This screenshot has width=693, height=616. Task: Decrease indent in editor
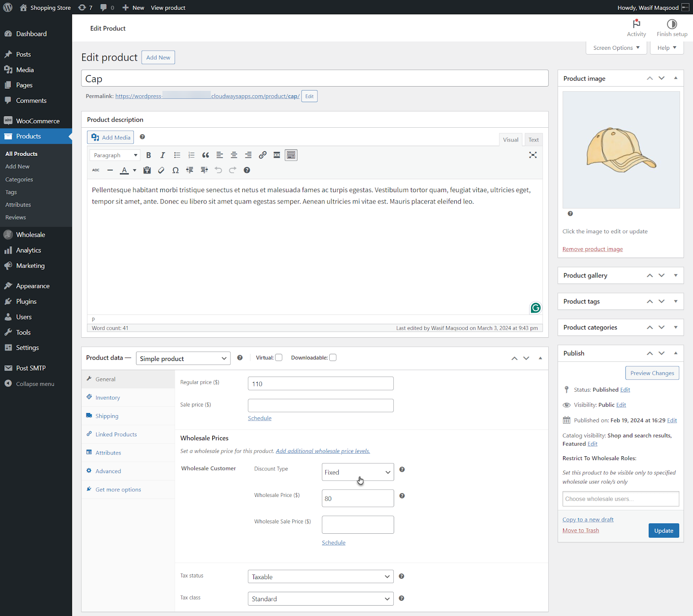point(190,170)
